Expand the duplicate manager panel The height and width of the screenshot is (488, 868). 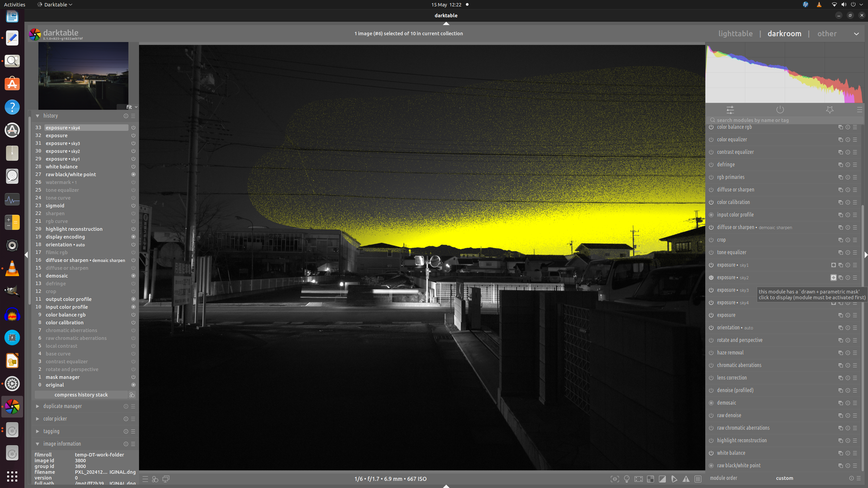click(38, 406)
